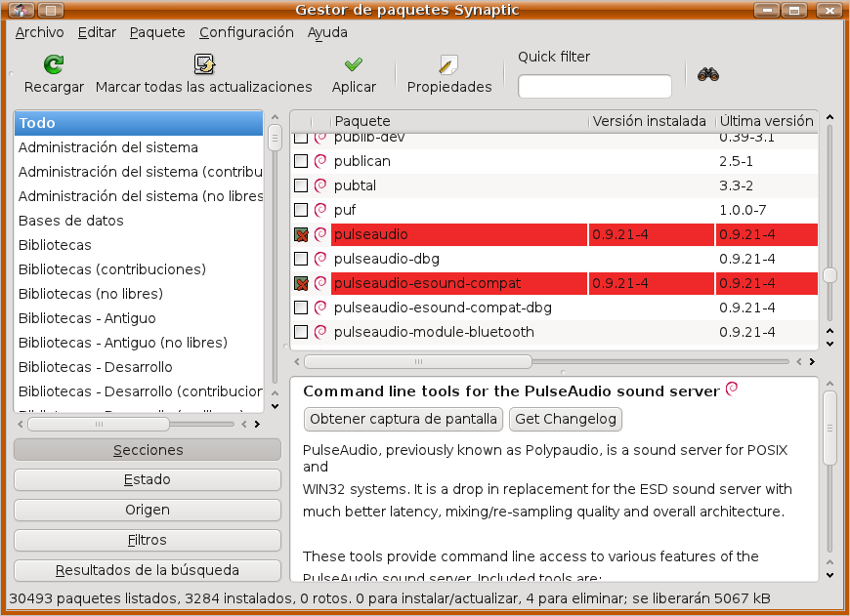Select Todo in sections list

pos(139,123)
